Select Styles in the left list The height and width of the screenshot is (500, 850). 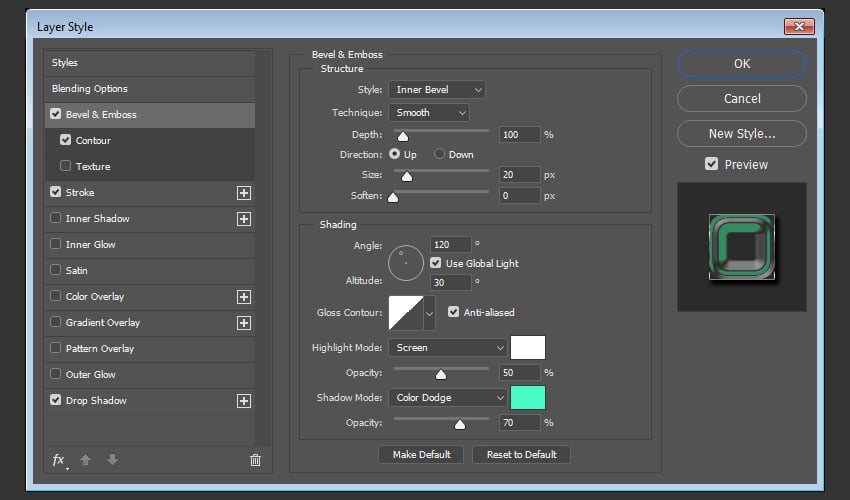pyautogui.click(x=150, y=63)
